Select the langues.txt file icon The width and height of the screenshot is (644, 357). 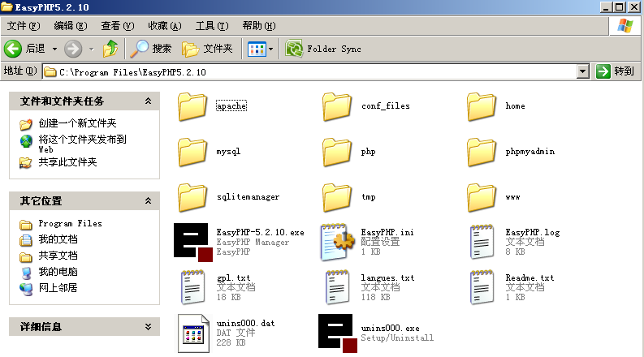tap(337, 287)
